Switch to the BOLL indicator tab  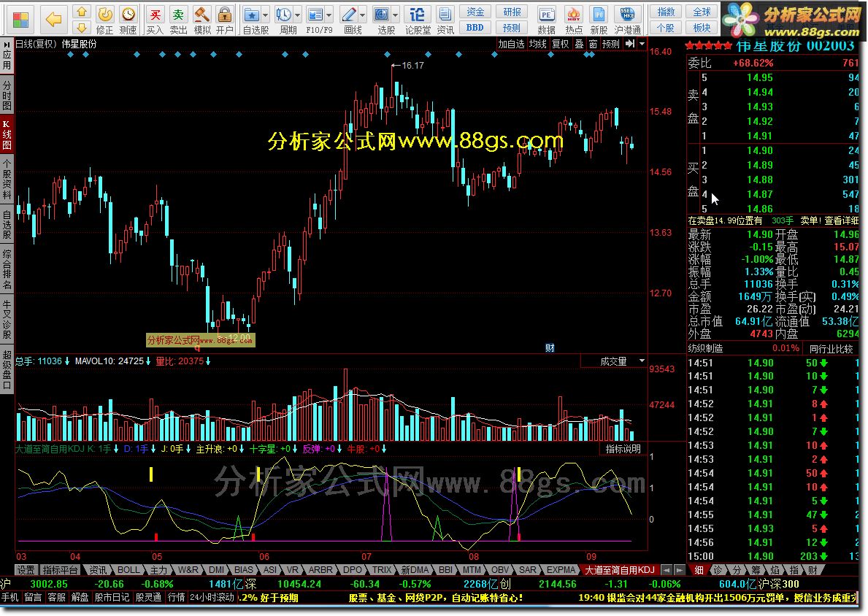pyautogui.click(x=128, y=569)
